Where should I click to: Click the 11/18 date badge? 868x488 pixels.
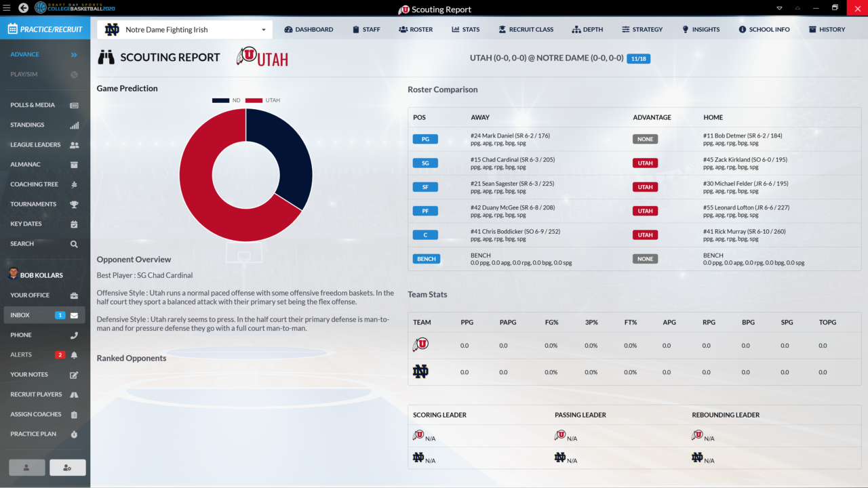pos(638,59)
